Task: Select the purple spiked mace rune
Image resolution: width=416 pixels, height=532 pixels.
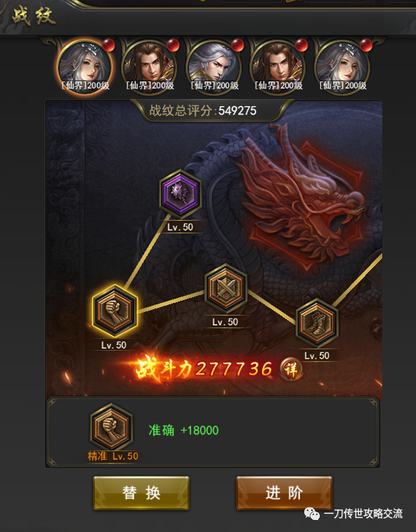Action: pyautogui.click(x=181, y=193)
